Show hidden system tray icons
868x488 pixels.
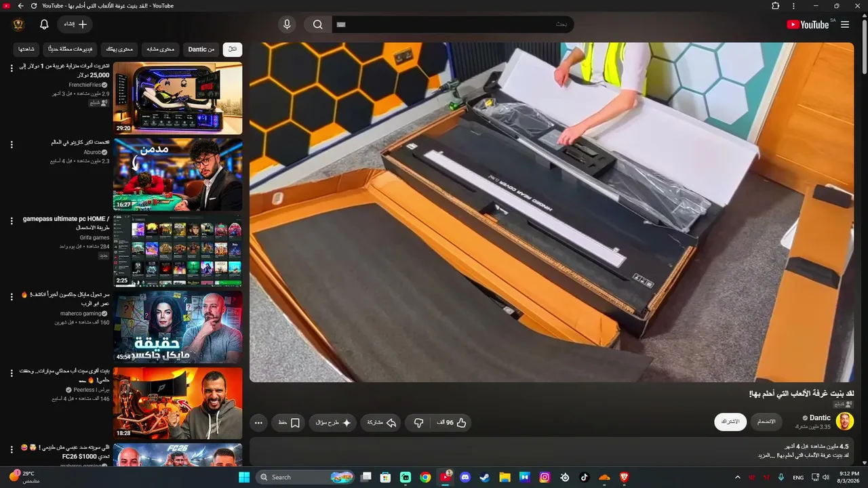[738, 477]
